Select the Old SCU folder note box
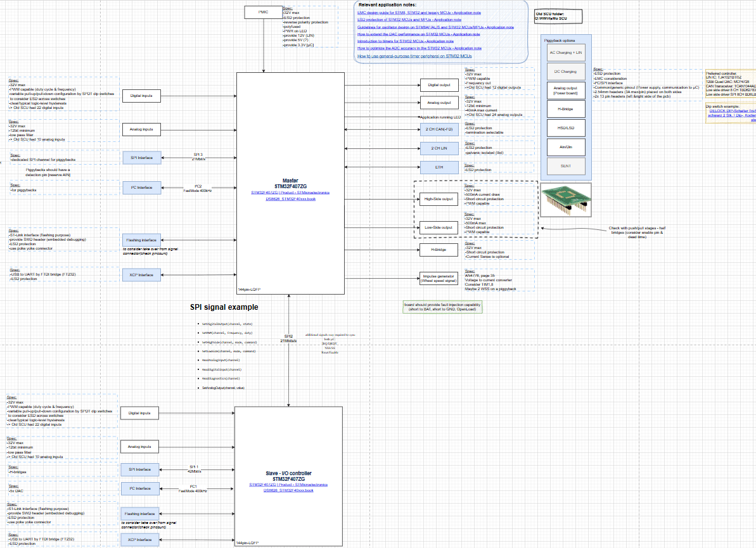This screenshot has width=756, height=548. [558, 16]
